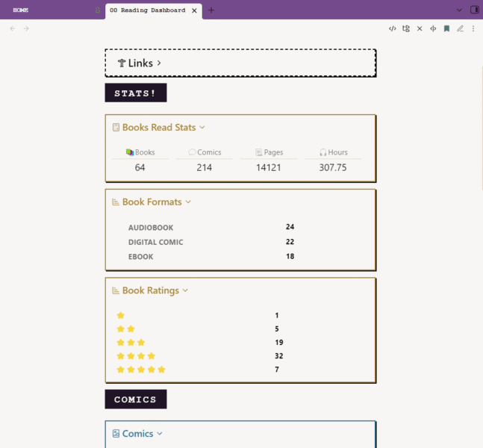The image size is (483, 448).
Task: Click the navigate forward arrow
Action: [26, 28]
